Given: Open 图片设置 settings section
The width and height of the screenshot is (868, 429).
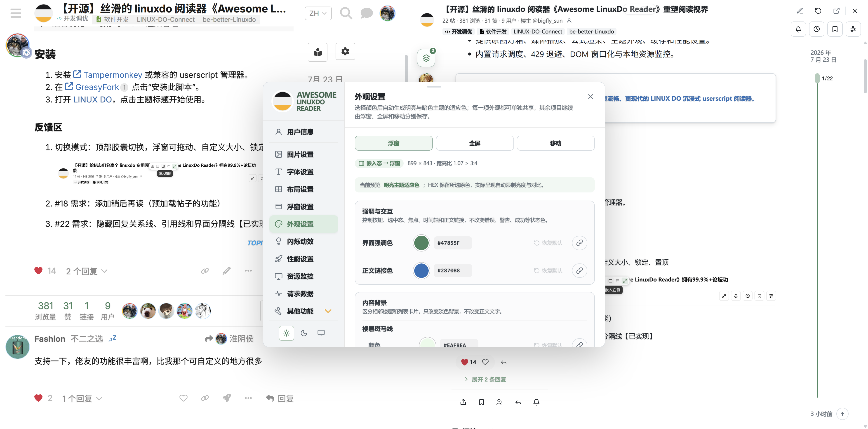Looking at the screenshot, I should tap(303, 154).
